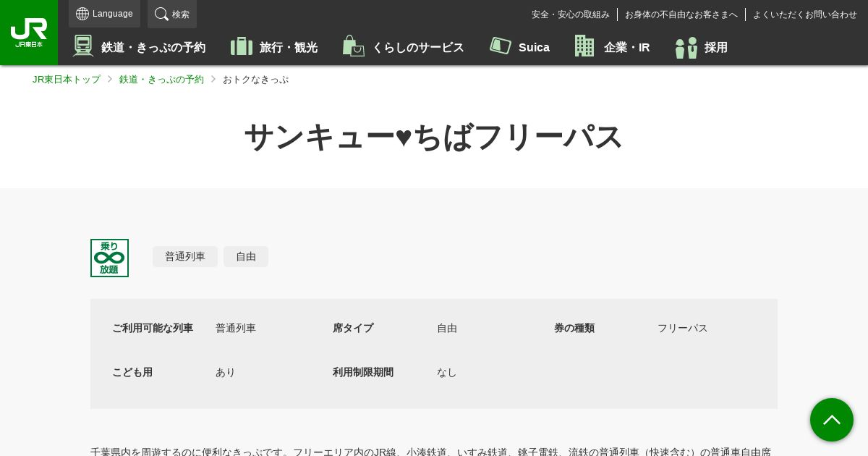This screenshot has height=456, width=868.
Task: Click the 利用制限期間 label
Action: pyautogui.click(x=363, y=372)
